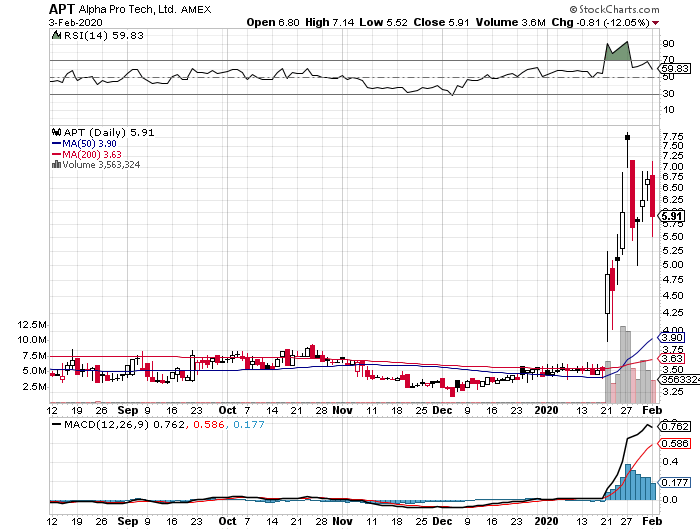This screenshot has height=530, width=700.
Task: Click the Feb label on price panel date axis
Action: [x=652, y=410]
